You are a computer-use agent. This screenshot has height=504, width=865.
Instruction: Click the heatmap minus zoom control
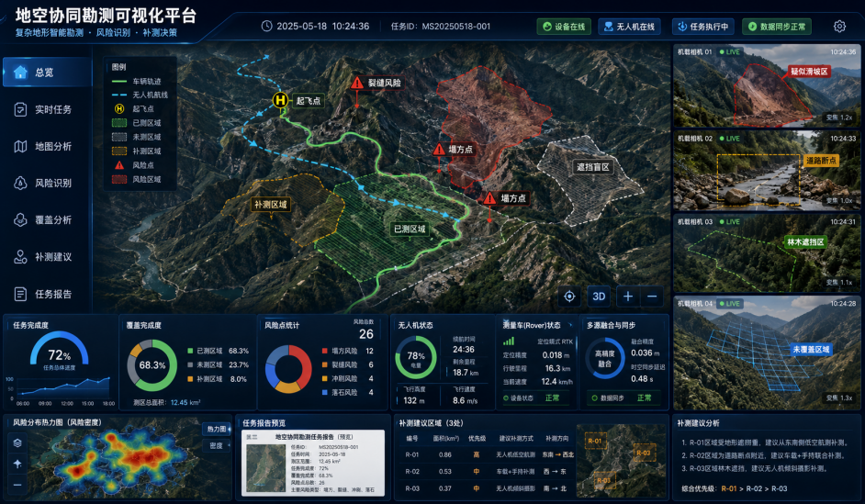17,485
